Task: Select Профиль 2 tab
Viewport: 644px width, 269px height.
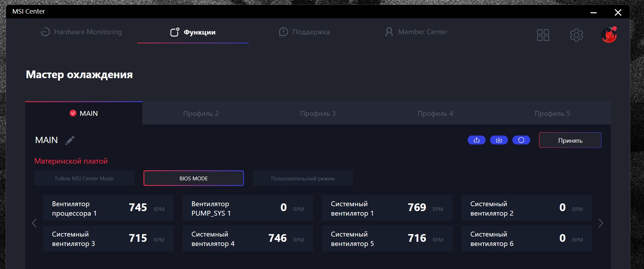Action: [x=201, y=113]
